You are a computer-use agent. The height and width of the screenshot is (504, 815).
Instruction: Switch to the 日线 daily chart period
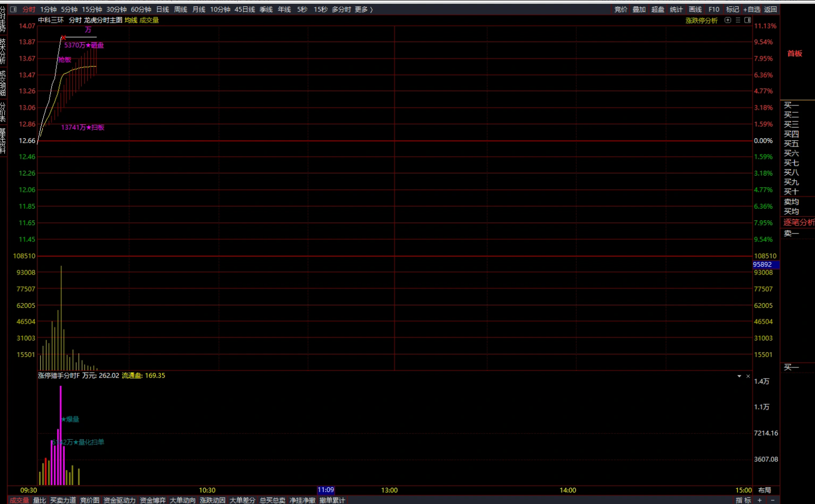[162, 9]
